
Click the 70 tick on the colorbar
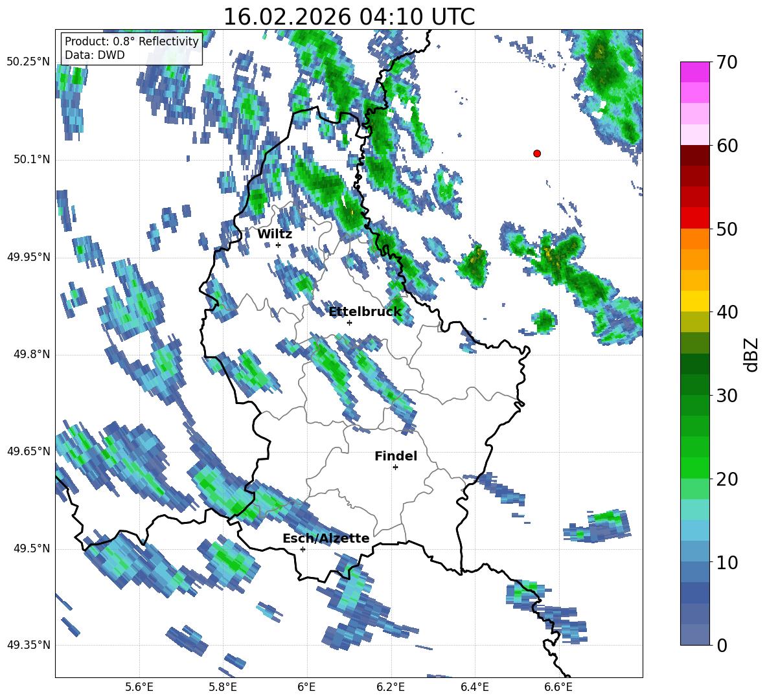(x=727, y=63)
